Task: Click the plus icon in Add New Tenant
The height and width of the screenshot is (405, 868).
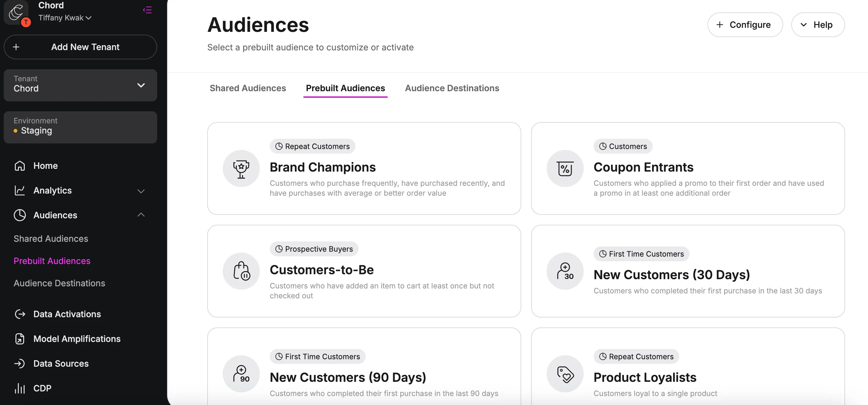Action: click(x=16, y=47)
